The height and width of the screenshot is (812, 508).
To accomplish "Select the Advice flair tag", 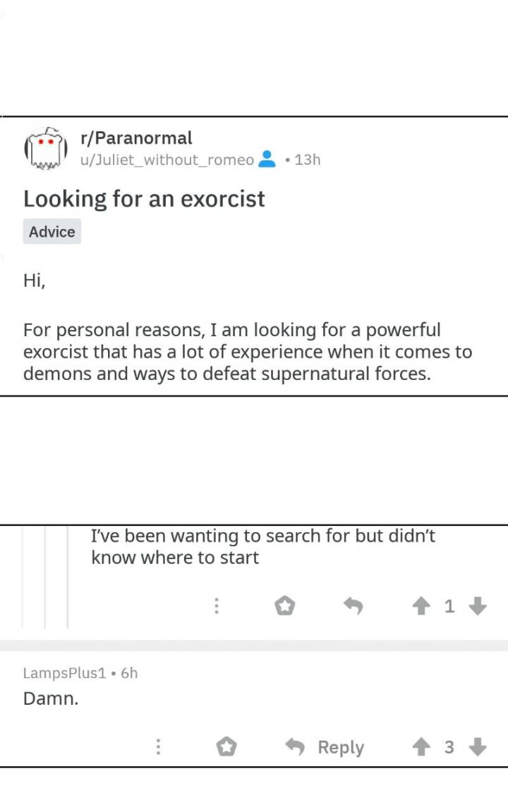I will [x=52, y=232].
